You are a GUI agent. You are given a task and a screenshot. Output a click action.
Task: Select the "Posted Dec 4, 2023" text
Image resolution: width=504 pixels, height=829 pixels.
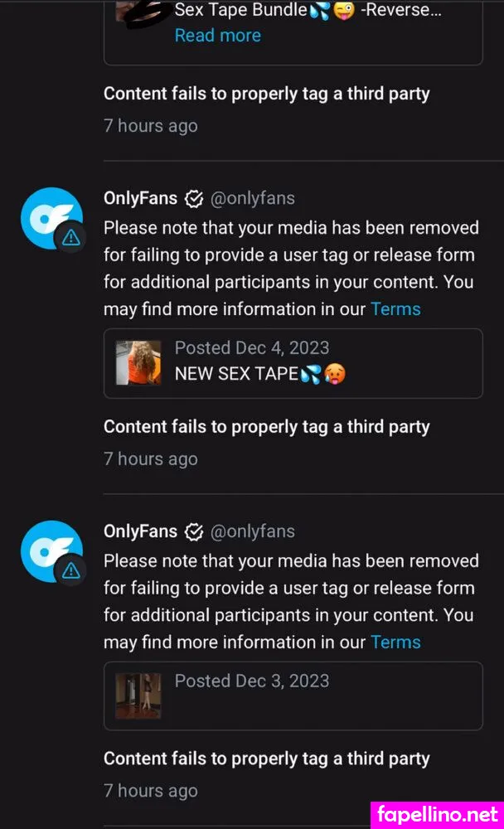[251, 348]
